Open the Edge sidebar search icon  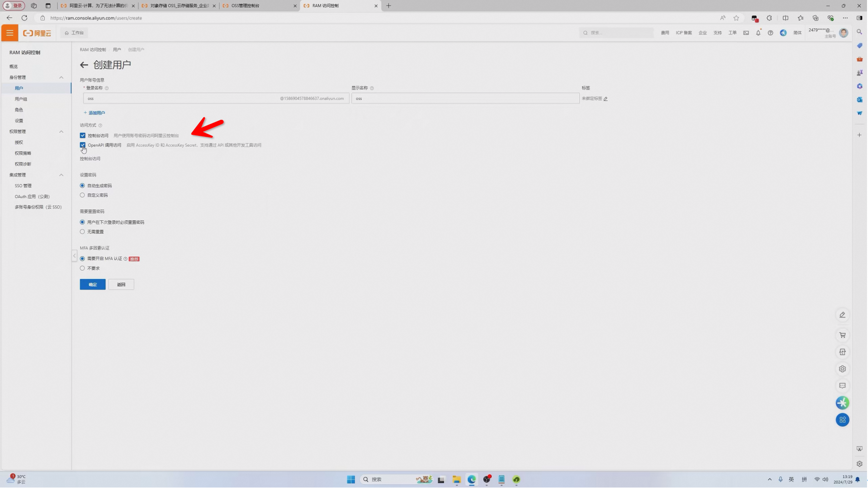(x=860, y=32)
